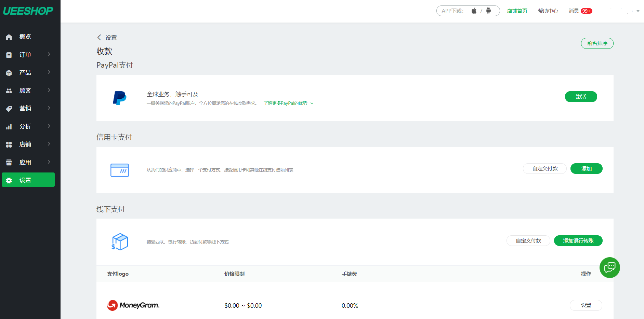Click the MoneyGram logo
Viewport: 644px width, 319px height.
click(133, 305)
